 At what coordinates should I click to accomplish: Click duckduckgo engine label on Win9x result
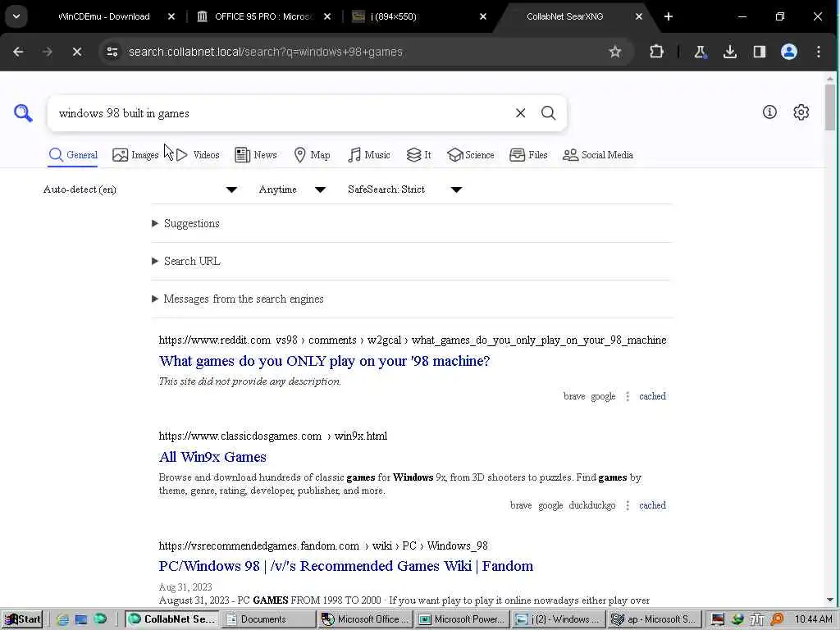(592, 505)
